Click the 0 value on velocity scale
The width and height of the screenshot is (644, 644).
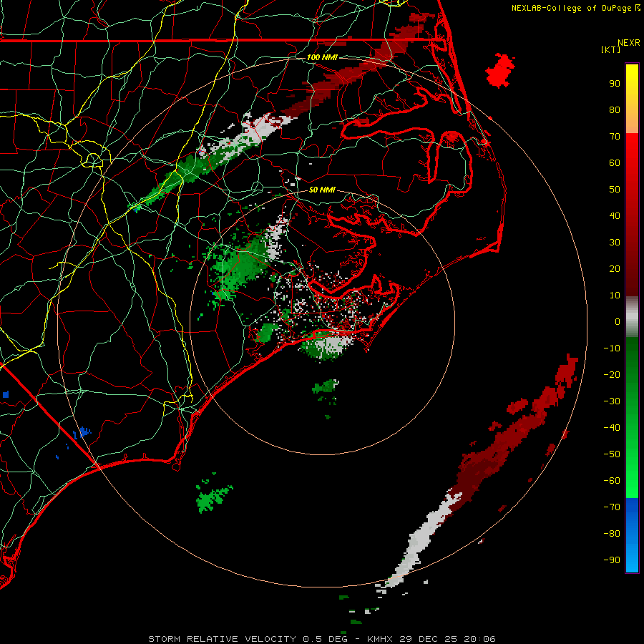(618, 321)
